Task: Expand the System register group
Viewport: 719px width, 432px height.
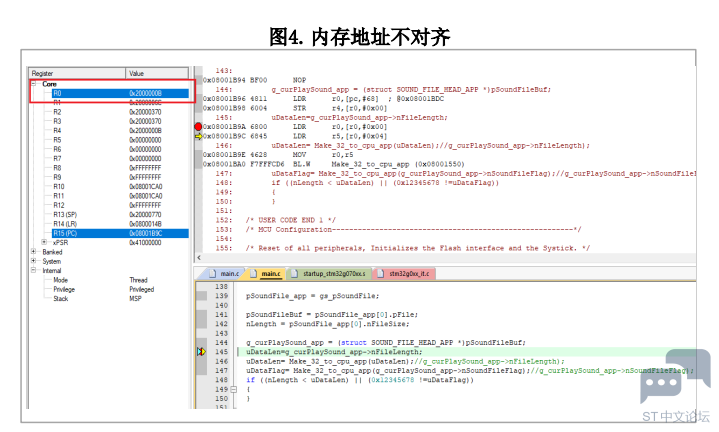Action: click(33, 261)
